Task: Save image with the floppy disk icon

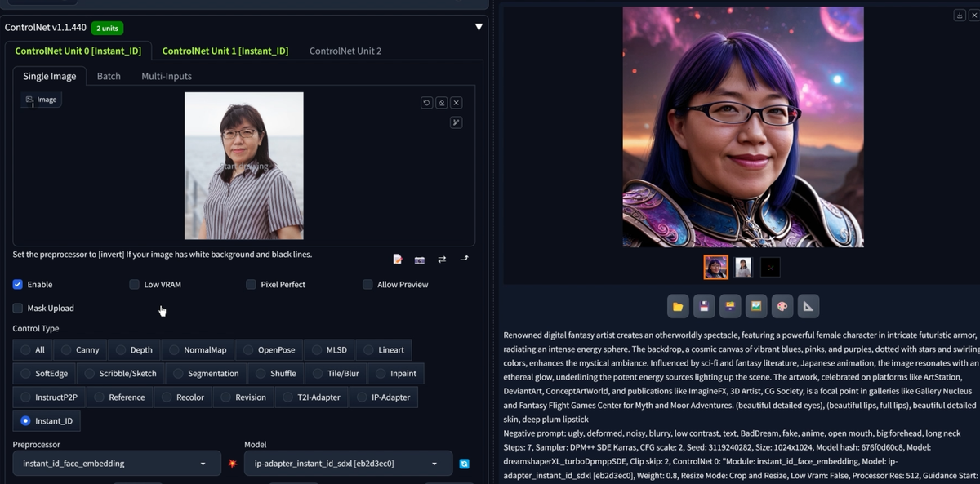Action: [704, 307]
